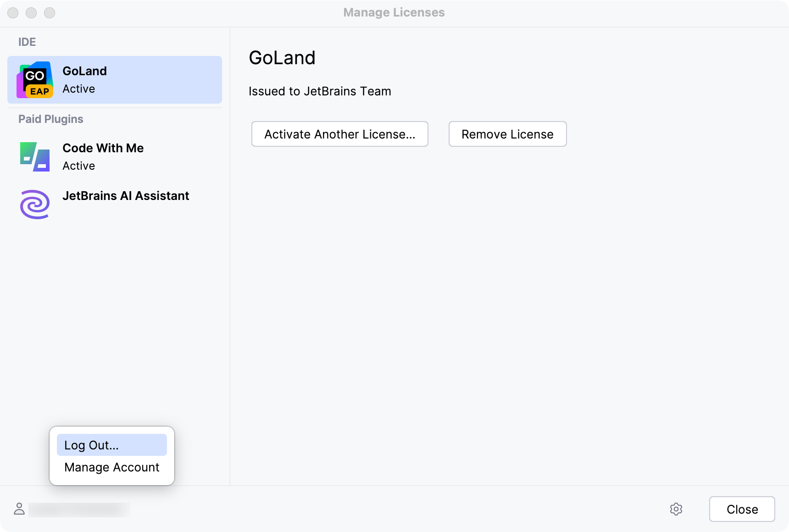Choose Manage Account from the popup menu
This screenshot has height=532, width=789.
pos(112,467)
